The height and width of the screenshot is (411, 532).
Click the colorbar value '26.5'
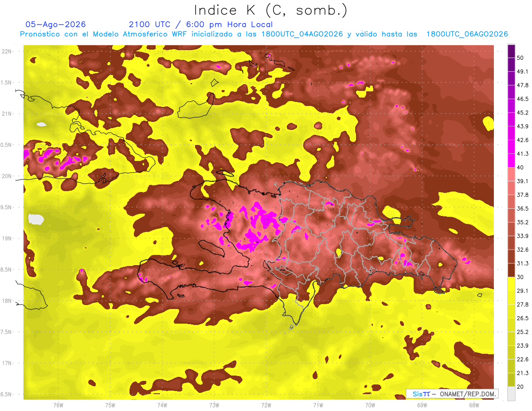(x=523, y=318)
